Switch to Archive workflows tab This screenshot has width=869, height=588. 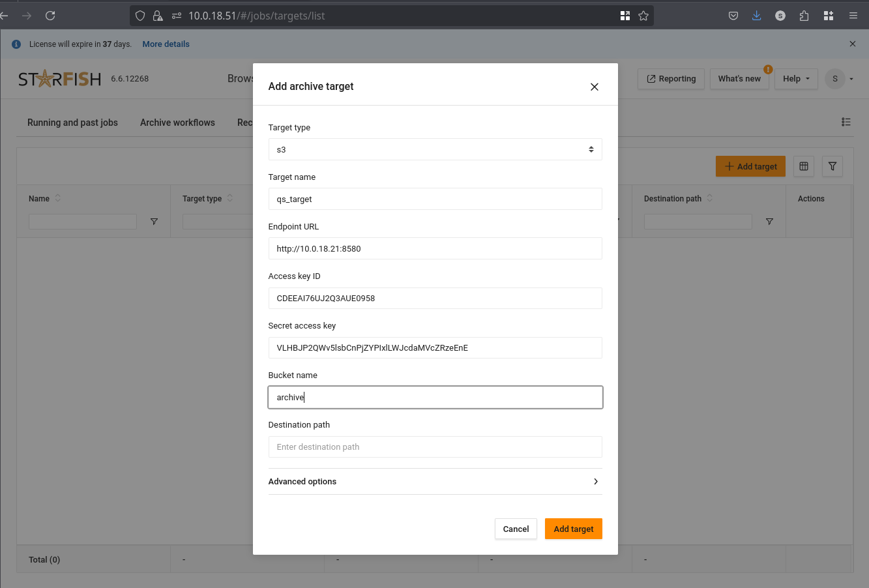(177, 123)
